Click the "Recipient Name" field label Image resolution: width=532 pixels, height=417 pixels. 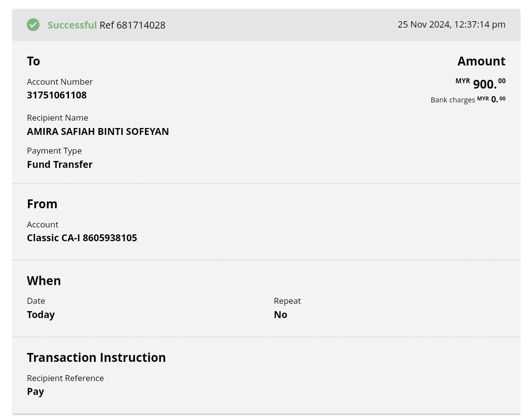click(57, 118)
